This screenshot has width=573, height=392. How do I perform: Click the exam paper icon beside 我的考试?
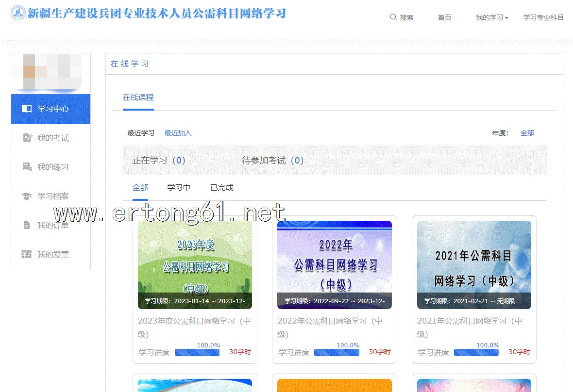pos(27,138)
